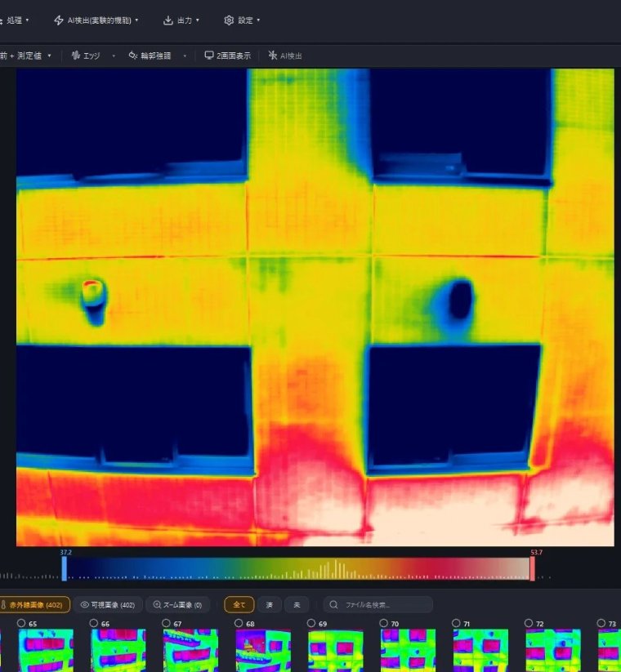Select the 未 filter button

(297, 605)
